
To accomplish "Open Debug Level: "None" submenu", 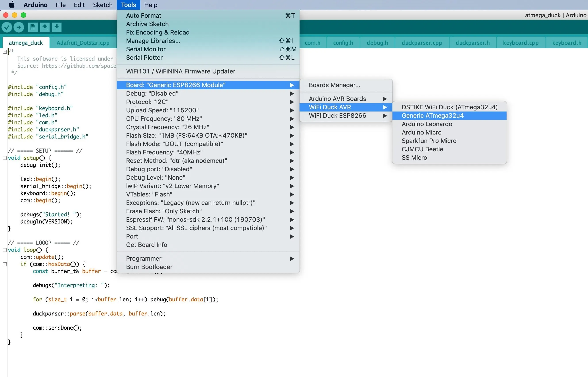I will coord(208,177).
